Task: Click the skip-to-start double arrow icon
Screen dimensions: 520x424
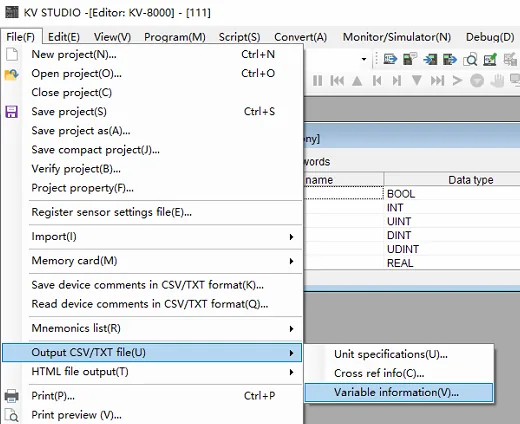Action: tap(337, 81)
